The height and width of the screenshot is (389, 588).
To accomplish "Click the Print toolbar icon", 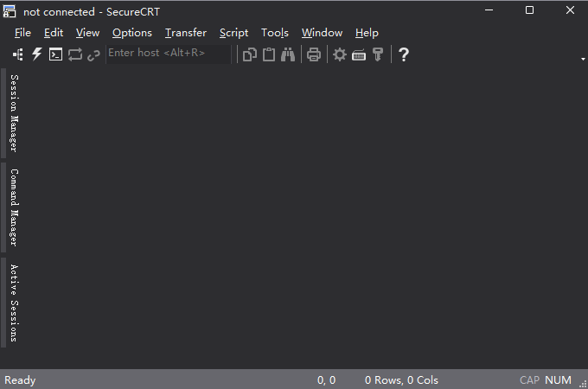I will [x=314, y=54].
